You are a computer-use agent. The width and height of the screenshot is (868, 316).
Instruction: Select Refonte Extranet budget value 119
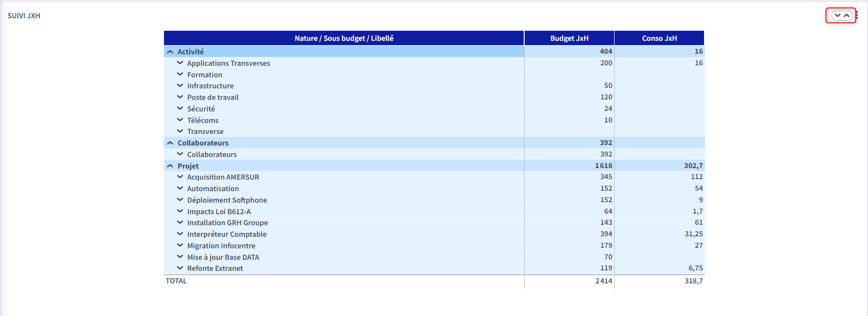pyautogui.click(x=606, y=268)
